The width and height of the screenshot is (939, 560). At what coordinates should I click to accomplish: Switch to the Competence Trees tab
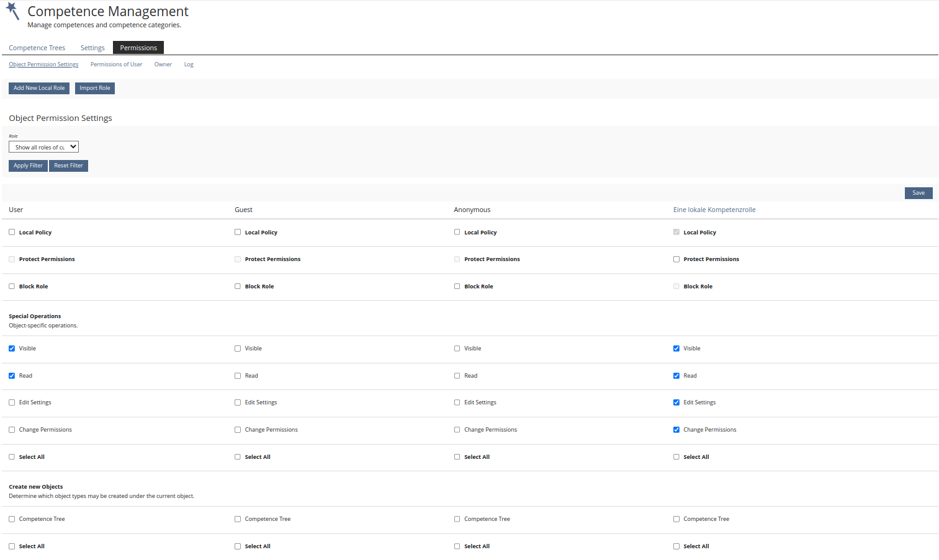click(x=37, y=48)
